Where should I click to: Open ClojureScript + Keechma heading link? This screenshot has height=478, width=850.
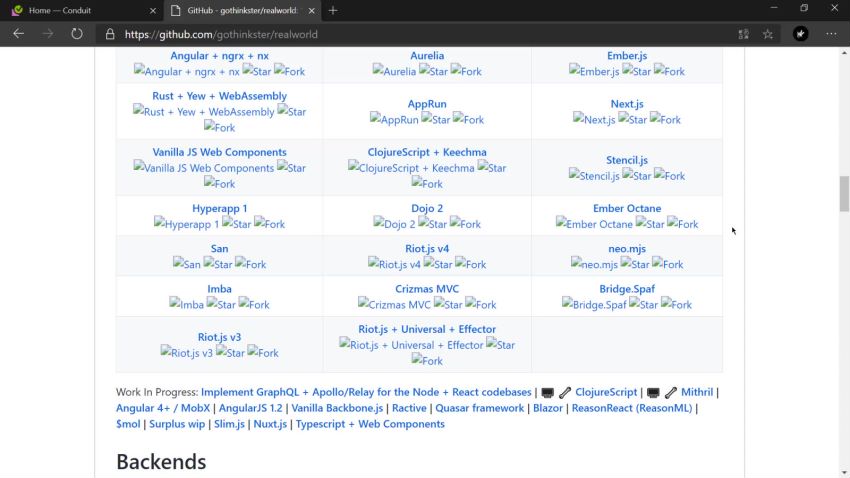(427, 152)
